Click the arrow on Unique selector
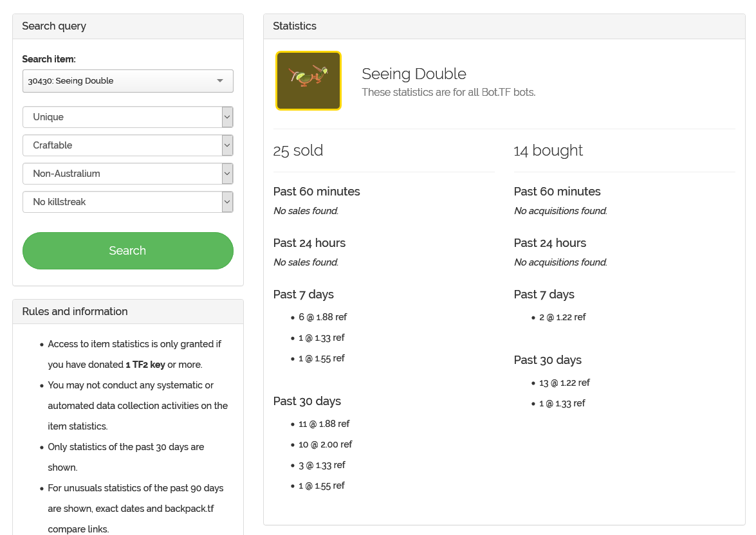The image size is (756, 535). click(227, 117)
